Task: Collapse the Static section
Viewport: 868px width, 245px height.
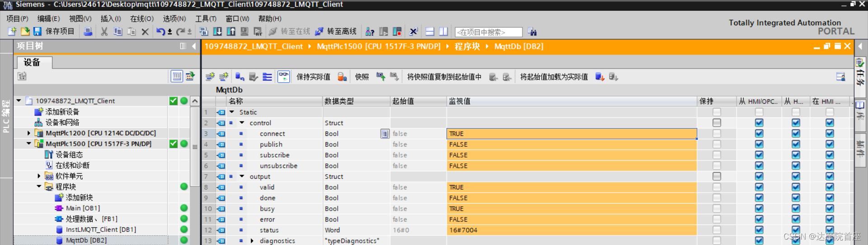Action: [x=232, y=112]
